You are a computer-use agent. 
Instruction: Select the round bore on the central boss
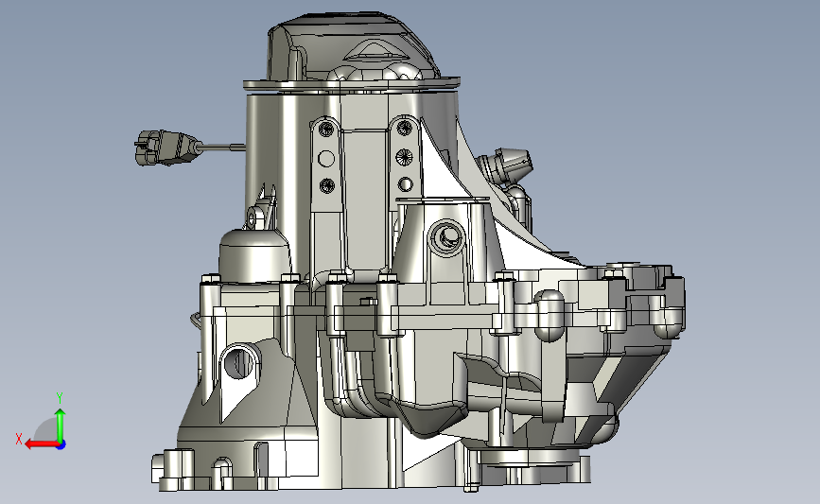point(448,236)
